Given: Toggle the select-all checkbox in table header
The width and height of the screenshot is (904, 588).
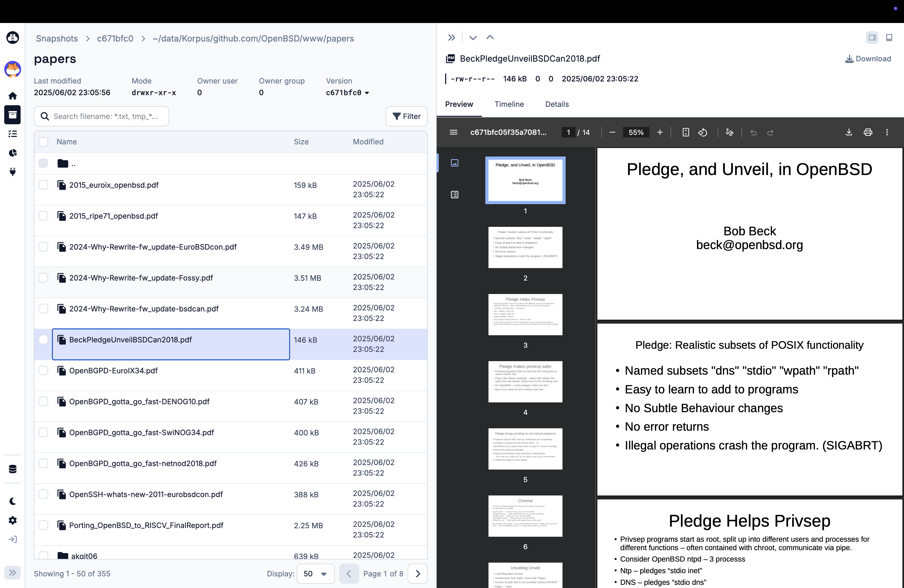Looking at the screenshot, I should [43, 142].
